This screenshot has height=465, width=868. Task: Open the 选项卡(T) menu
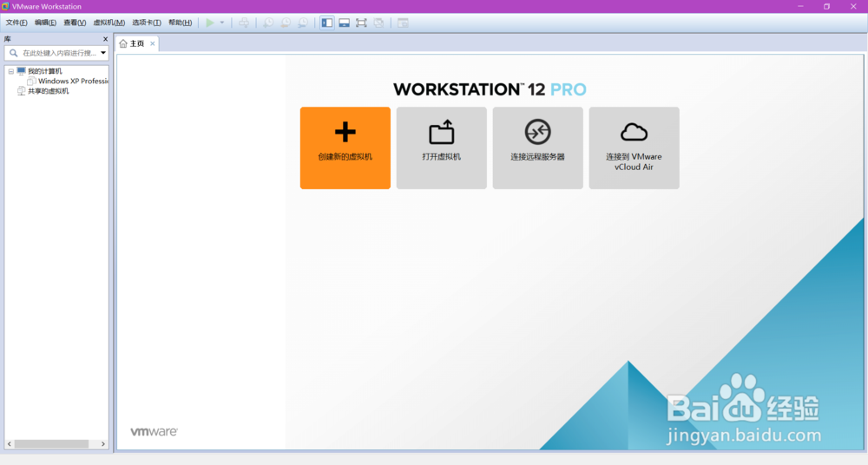click(x=147, y=23)
